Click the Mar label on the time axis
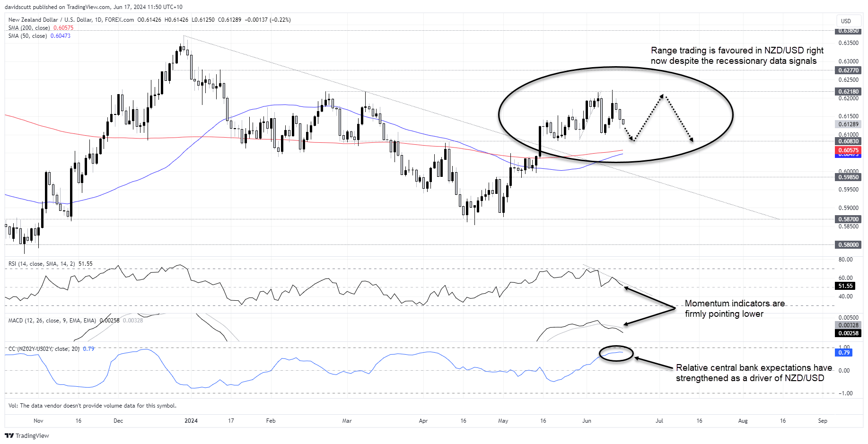This screenshot has height=444, width=868. point(347,421)
